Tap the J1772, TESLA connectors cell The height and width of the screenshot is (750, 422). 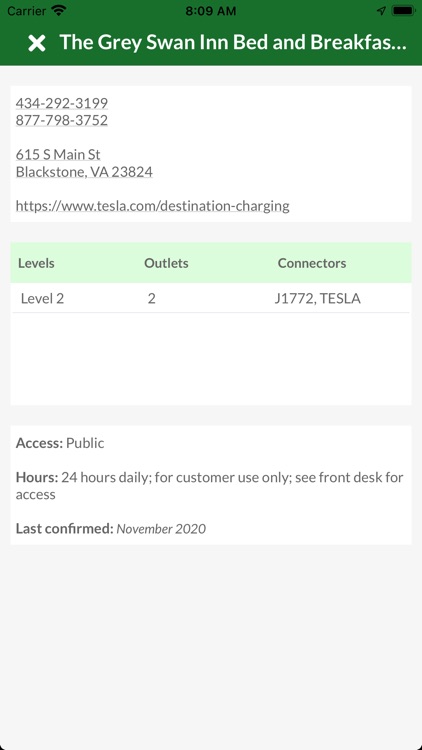(x=318, y=298)
